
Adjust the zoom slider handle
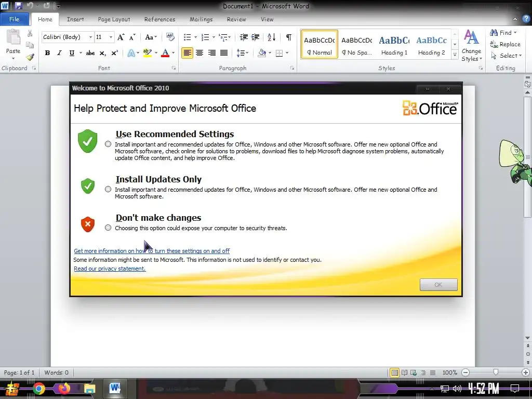(x=496, y=373)
